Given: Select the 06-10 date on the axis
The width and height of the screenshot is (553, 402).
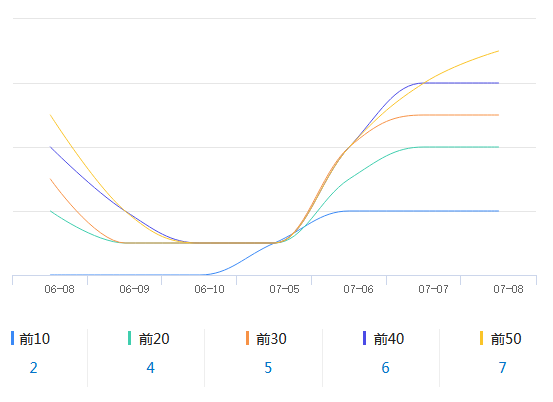Looking at the screenshot, I should pyautogui.click(x=209, y=289).
